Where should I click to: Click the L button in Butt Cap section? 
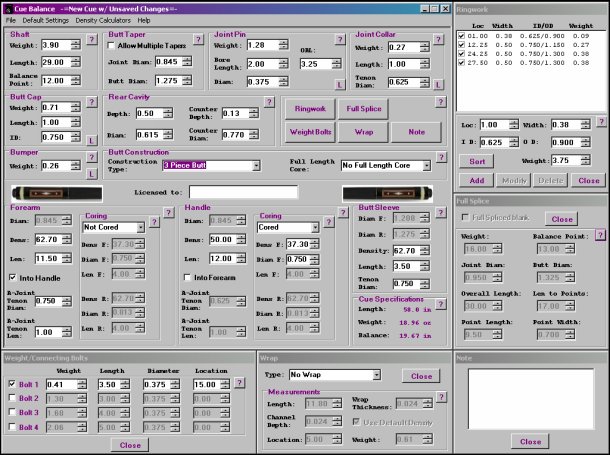coord(90,141)
